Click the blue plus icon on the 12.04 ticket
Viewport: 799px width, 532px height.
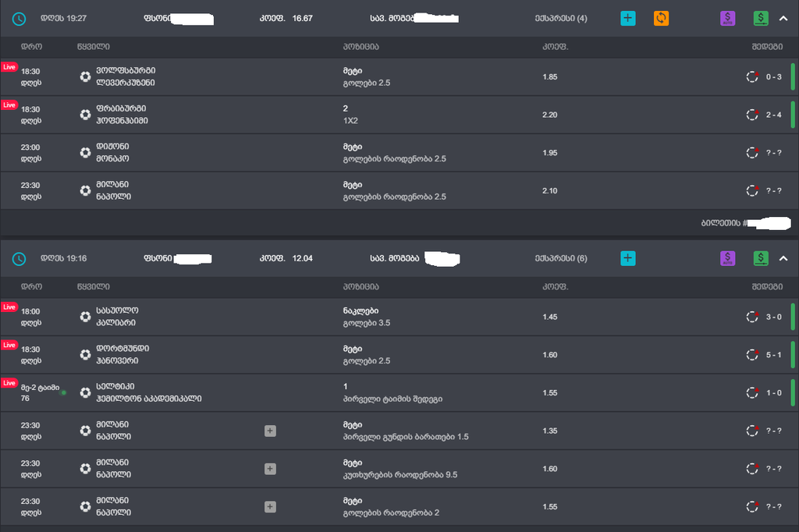(x=628, y=258)
